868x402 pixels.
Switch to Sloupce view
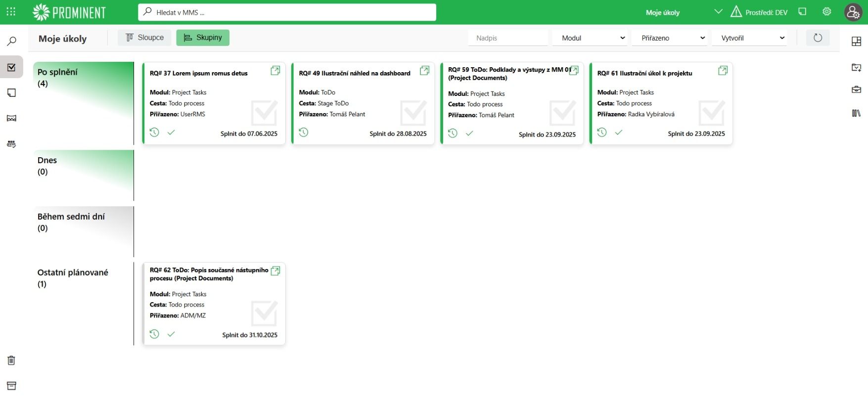(144, 38)
